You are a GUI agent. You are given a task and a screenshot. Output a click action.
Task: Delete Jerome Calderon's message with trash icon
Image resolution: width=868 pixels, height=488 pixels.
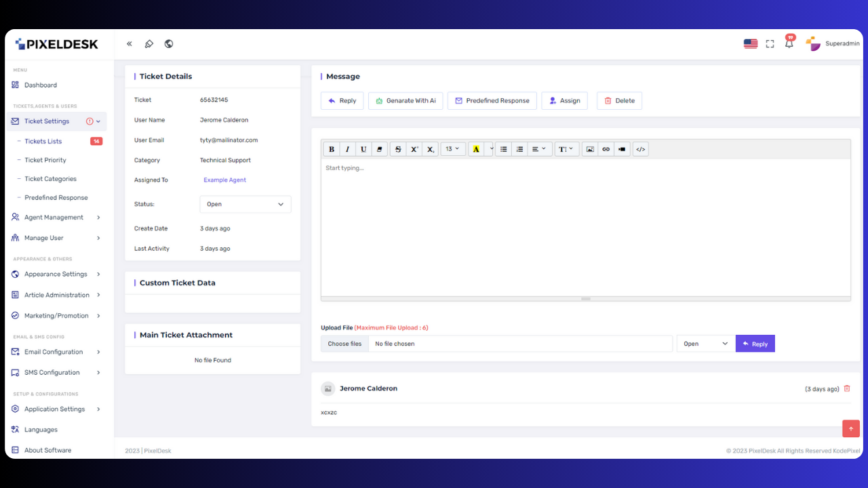coord(846,388)
